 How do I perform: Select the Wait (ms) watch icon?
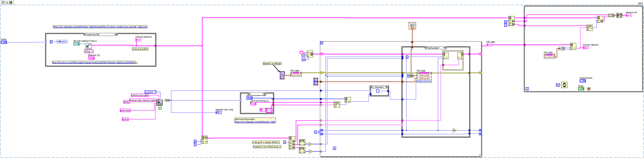tap(565, 85)
